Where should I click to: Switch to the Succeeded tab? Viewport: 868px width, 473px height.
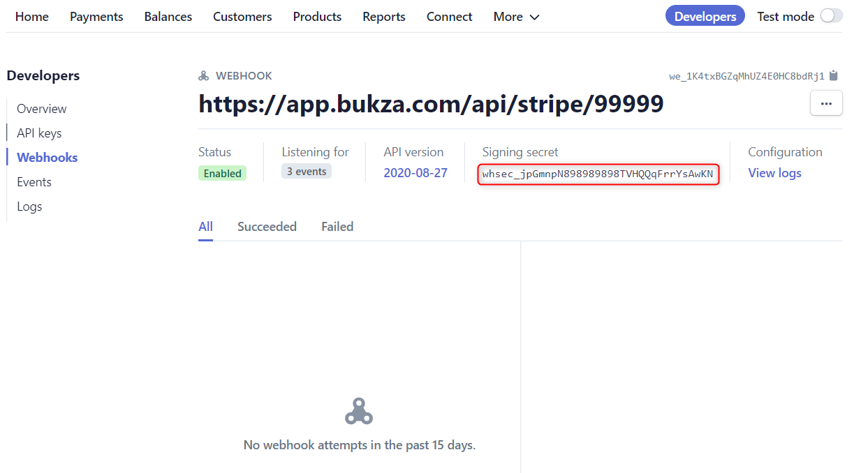click(267, 227)
